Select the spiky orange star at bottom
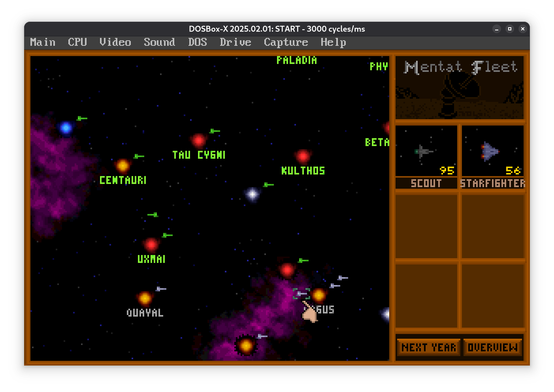 click(246, 346)
